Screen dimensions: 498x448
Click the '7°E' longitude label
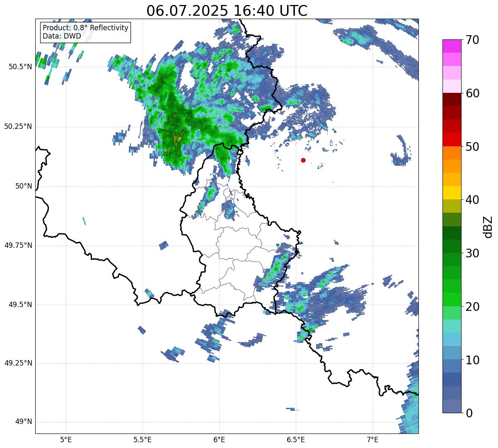(x=372, y=439)
